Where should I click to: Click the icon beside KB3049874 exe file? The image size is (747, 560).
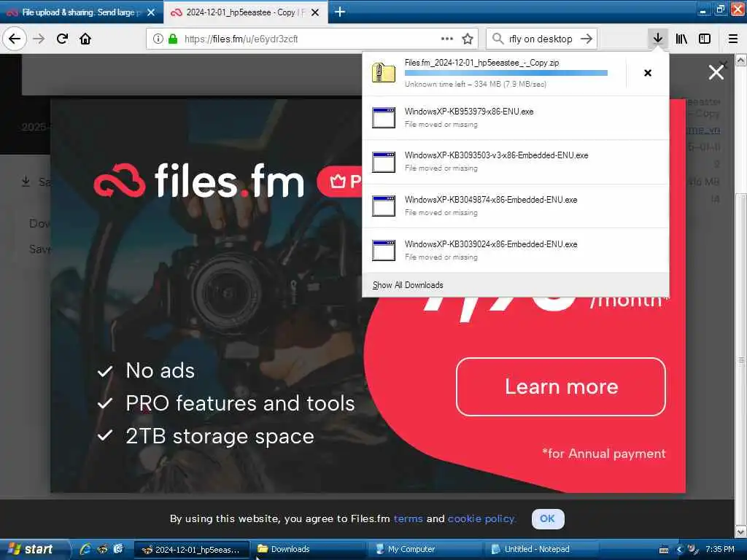coord(384,206)
